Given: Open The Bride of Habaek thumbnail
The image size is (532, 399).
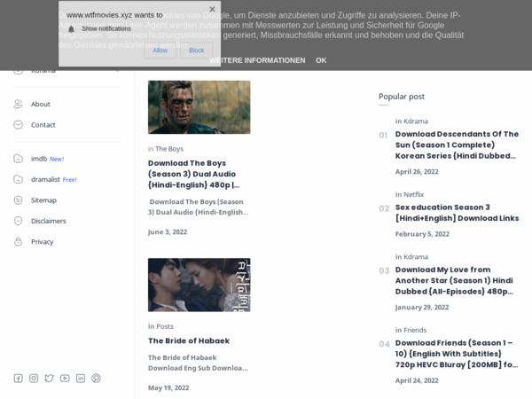Looking at the screenshot, I should coord(199,285).
